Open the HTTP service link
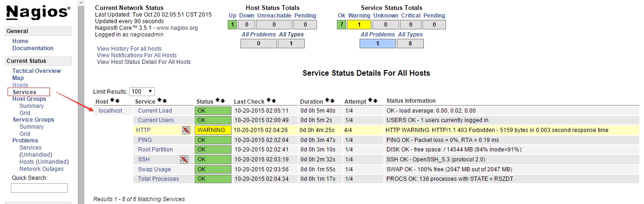This screenshot has width=644, height=204. [143, 130]
